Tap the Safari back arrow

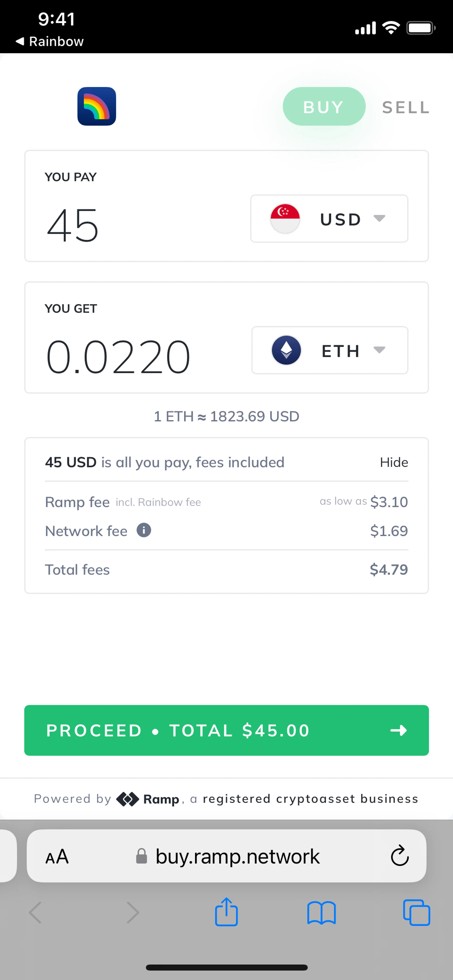[x=35, y=912]
